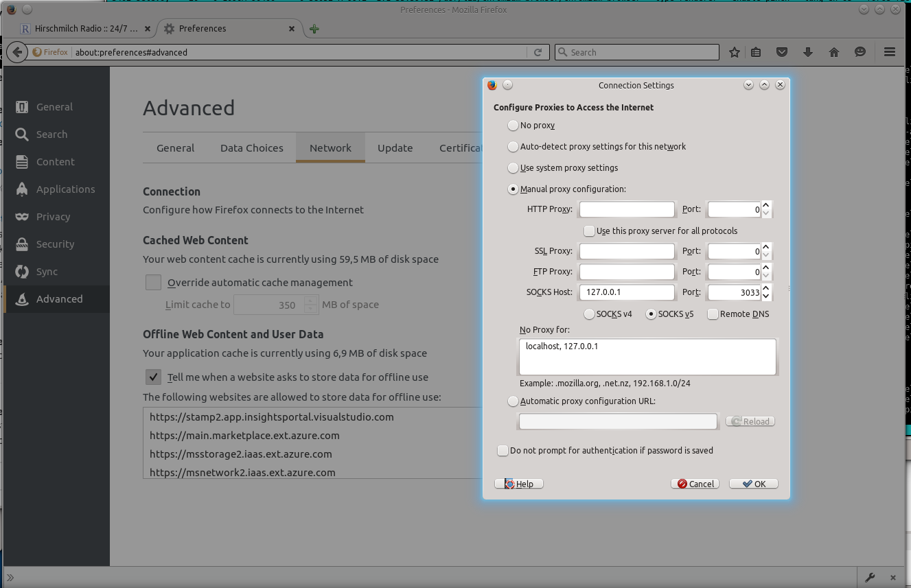The width and height of the screenshot is (911, 588).
Task: Click Firefox icon in dialog title bar
Action: pos(492,85)
